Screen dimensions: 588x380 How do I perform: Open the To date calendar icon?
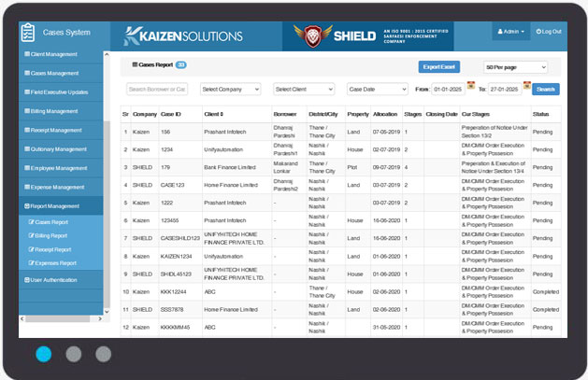(527, 85)
